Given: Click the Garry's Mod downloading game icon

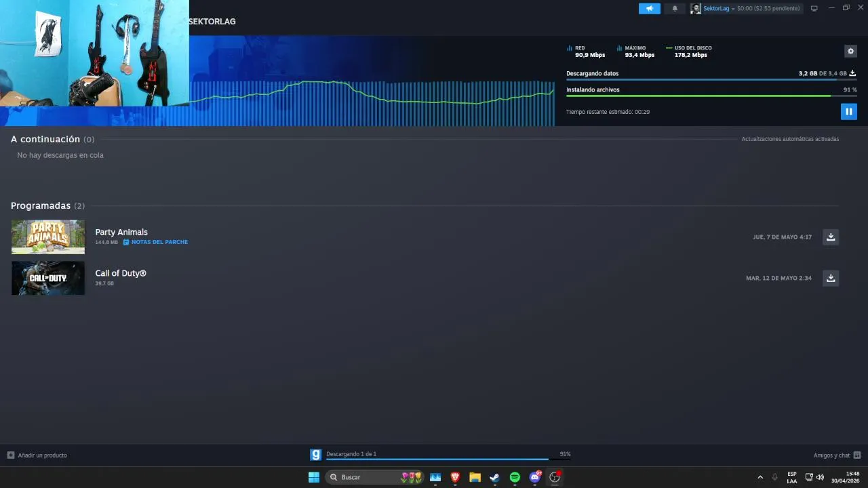Looking at the screenshot, I should click(x=315, y=455).
